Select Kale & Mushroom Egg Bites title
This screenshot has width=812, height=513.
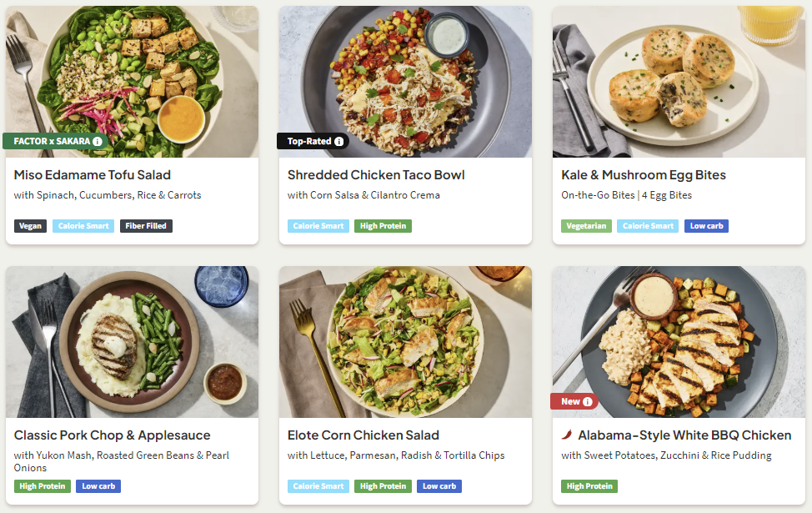pos(644,175)
